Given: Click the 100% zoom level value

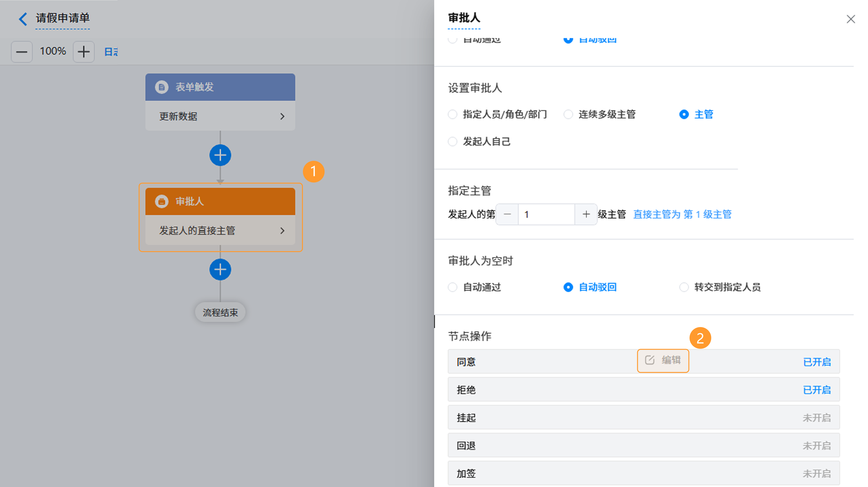Looking at the screenshot, I should (x=53, y=51).
